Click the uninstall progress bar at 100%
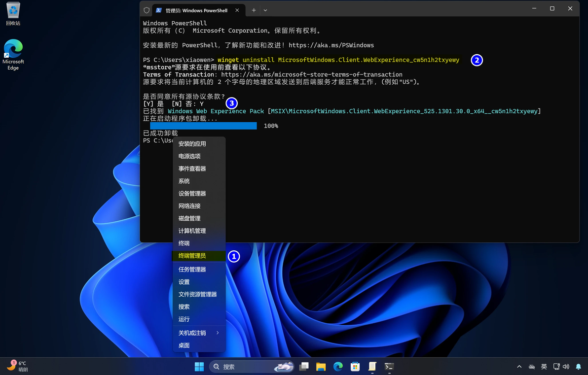 pyautogui.click(x=203, y=126)
